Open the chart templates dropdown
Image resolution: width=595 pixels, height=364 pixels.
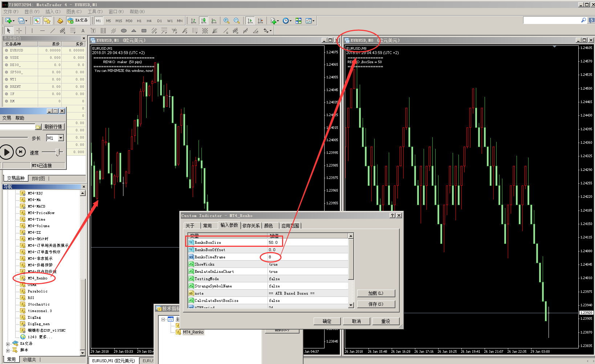(x=310, y=21)
